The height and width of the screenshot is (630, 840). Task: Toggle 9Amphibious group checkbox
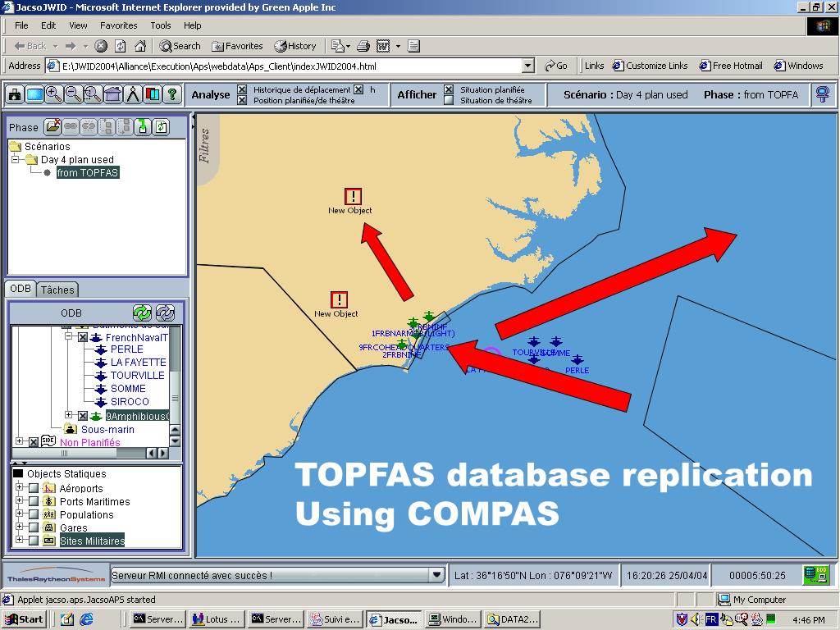pos(83,416)
